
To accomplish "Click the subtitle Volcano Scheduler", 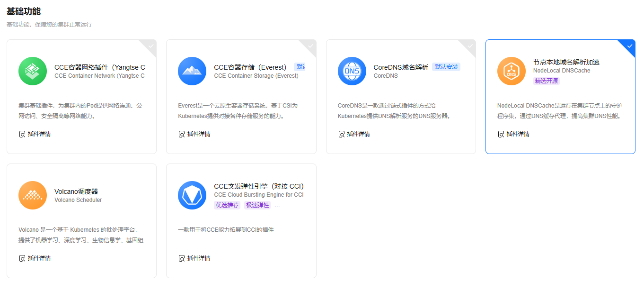I will (78, 200).
